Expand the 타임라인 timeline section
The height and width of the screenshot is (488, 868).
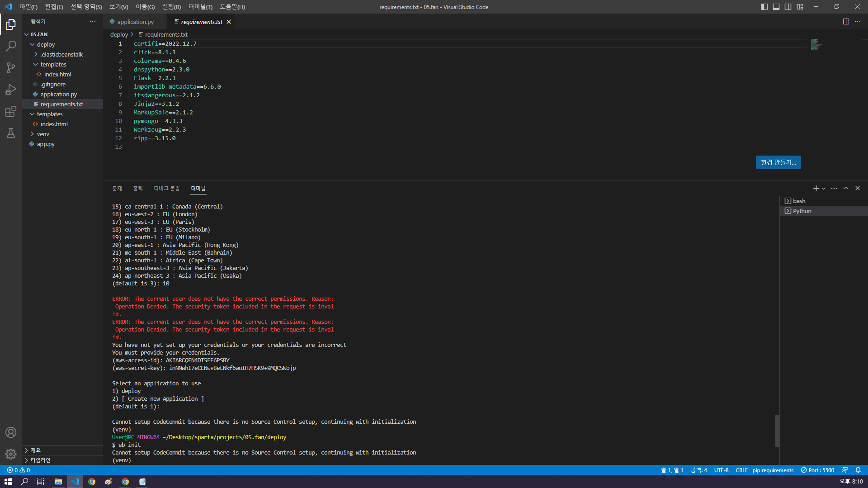tap(62, 460)
